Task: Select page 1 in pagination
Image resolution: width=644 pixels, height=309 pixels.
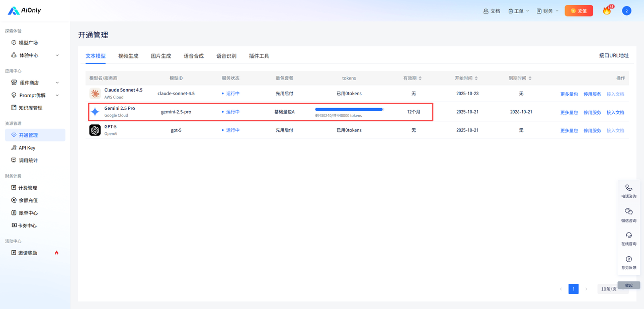Action: tap(574, 289)
